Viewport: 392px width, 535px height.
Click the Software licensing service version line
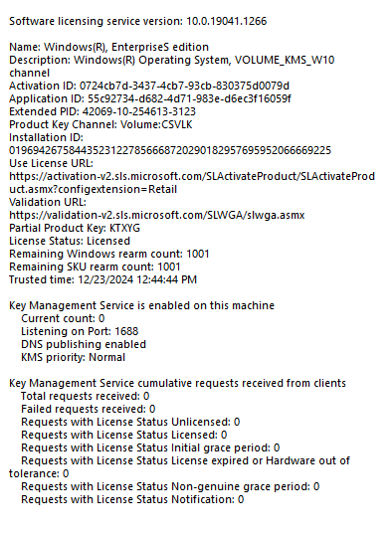137,21
